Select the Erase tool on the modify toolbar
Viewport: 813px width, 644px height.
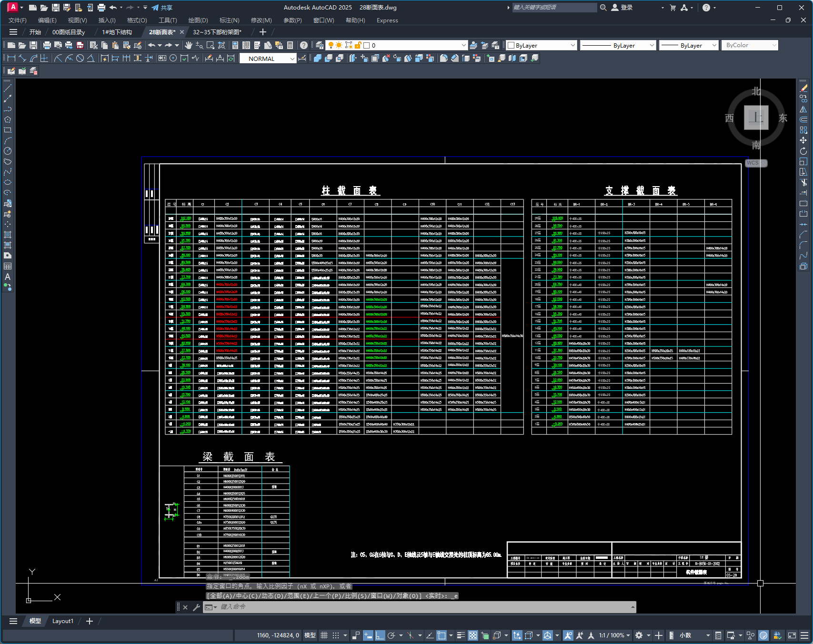point(803,88)
